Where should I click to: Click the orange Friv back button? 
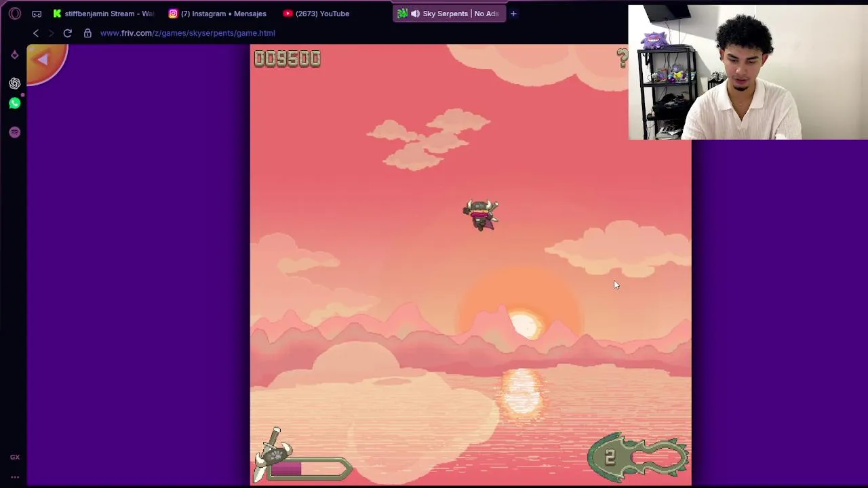pyautogui.click(x=44, y=62)
